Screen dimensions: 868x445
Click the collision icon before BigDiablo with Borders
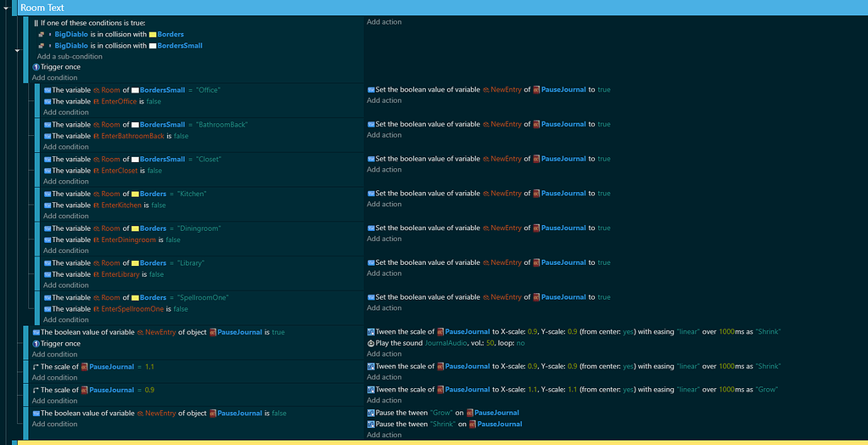(41, 34)
